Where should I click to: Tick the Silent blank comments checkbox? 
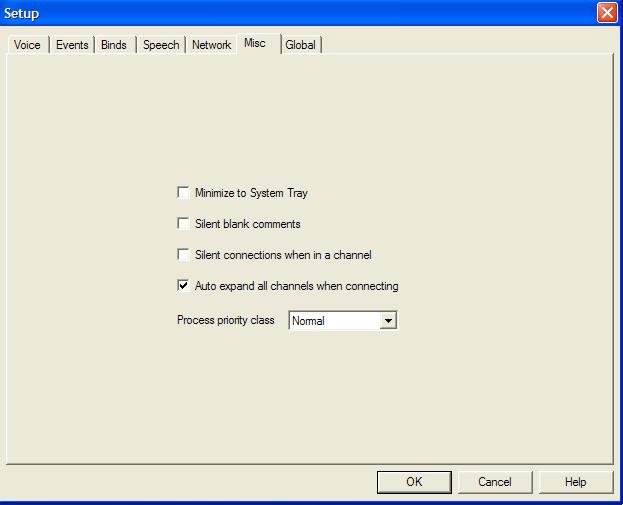tap(183, 224)
